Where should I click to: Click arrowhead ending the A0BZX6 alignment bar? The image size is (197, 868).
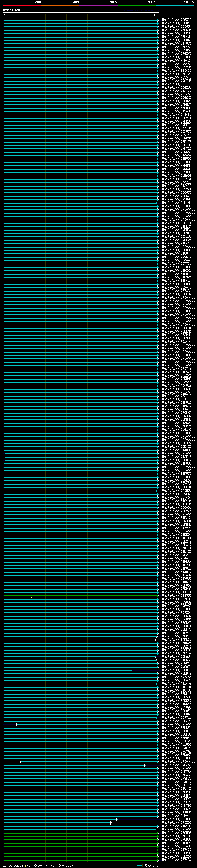(145, 765)
